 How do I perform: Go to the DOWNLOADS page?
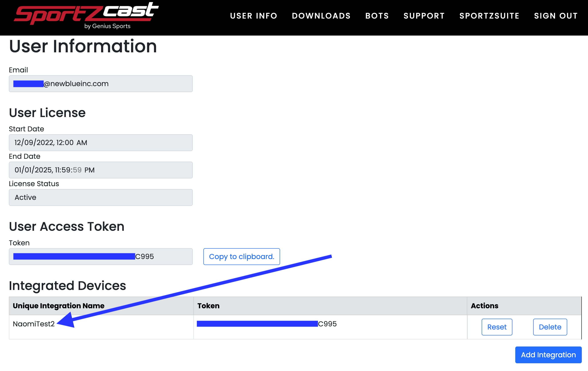321,16
